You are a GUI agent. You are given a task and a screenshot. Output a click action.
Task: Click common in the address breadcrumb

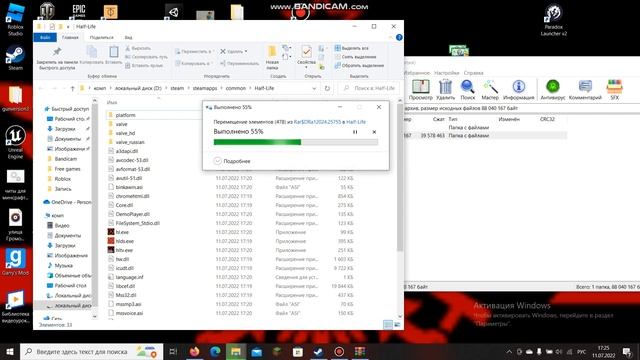click(x=236, y=88)
